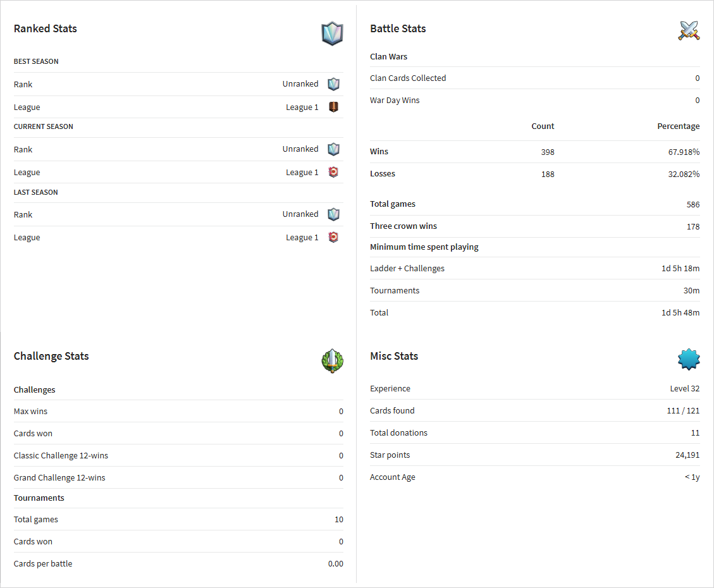
Task: Click the Ranked Stats shield icon
Action: (x=333, y=34)
